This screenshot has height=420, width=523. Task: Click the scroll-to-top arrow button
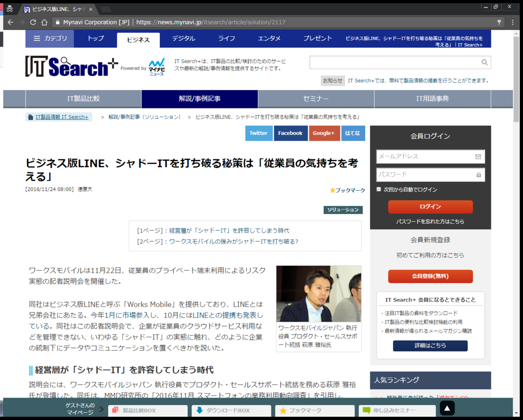point(447,408)
